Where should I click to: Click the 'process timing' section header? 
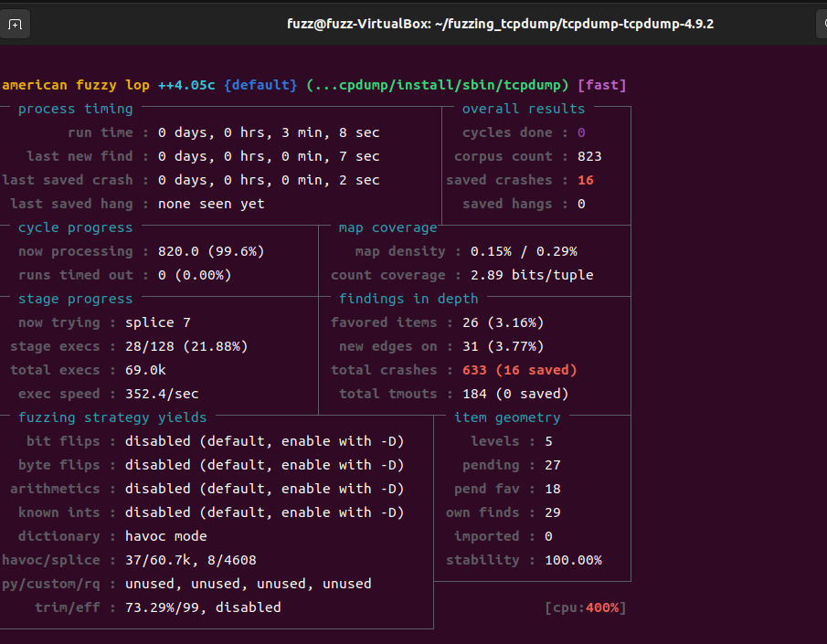(x=76, y=109)
